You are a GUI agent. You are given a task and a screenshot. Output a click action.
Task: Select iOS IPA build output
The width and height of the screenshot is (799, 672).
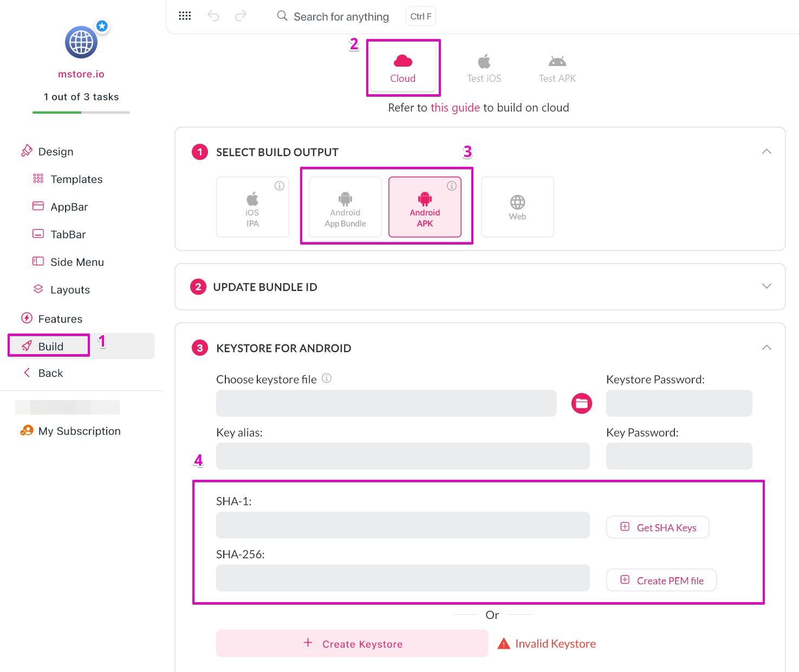pos(252,207)
